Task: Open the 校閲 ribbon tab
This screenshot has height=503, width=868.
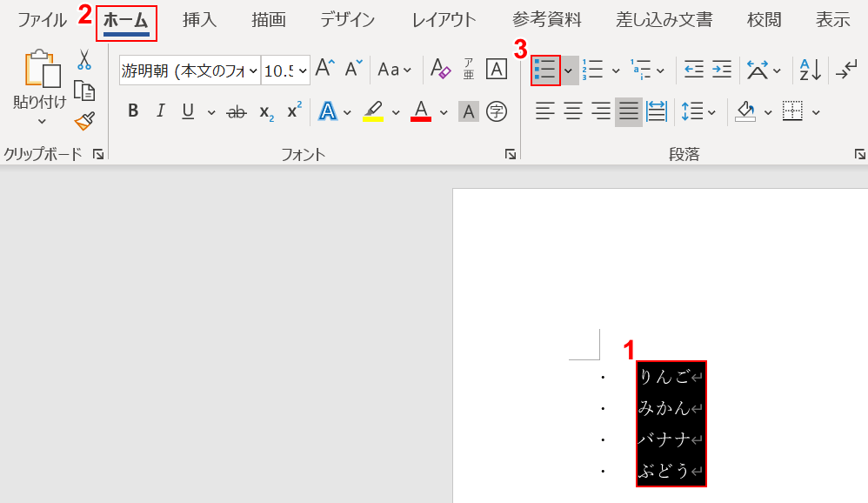Action: click(x=763, y=19)
